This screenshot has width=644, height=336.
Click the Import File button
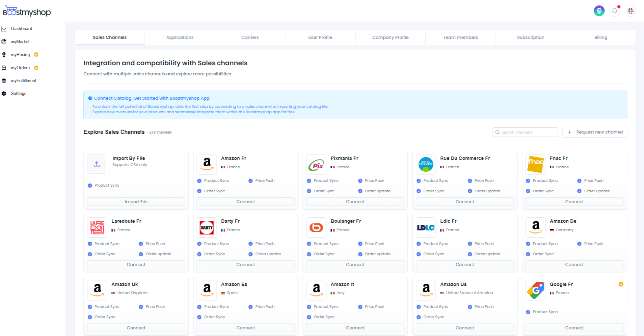pos(136,201)
